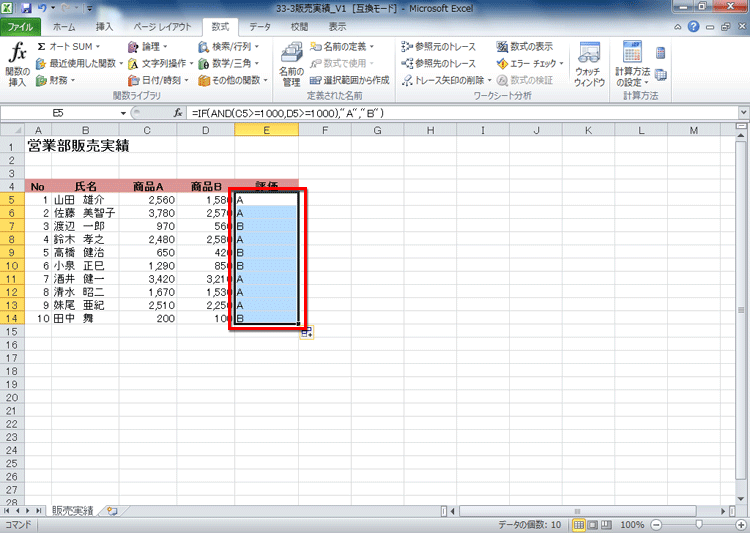750x533 pixels.
Task: Open the AutoSum (オート SUM) function
Action: click(68, 47)
